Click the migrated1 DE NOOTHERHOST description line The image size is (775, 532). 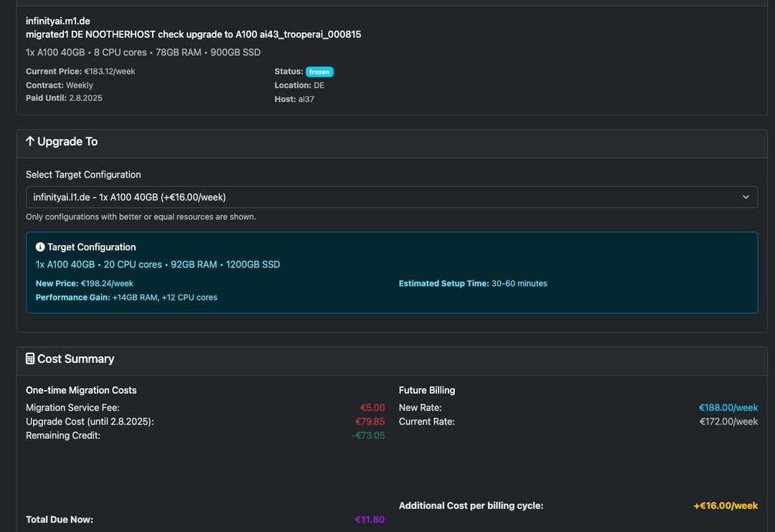click(193, 34)
